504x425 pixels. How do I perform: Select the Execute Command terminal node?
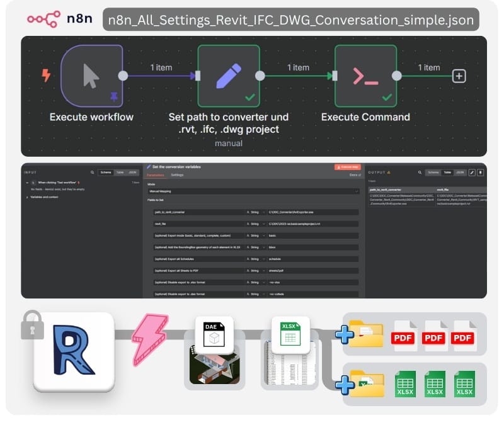tap(365, 76)
